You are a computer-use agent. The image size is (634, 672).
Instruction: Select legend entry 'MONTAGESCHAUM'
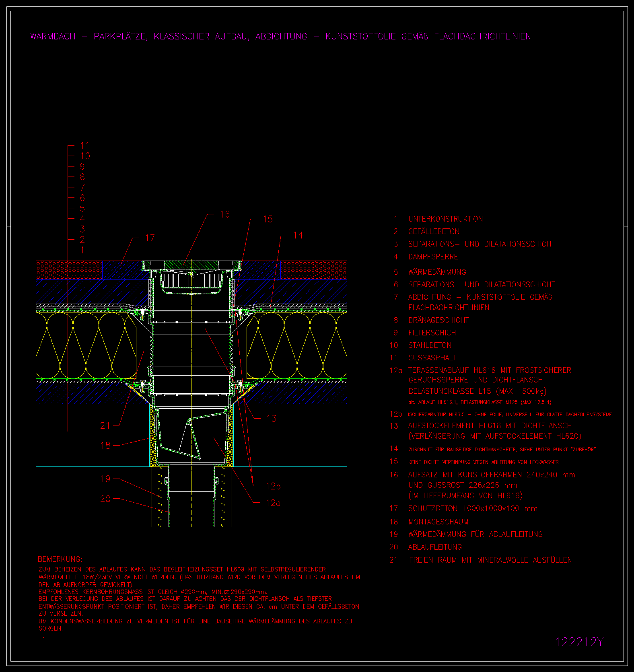coord(438,522)
